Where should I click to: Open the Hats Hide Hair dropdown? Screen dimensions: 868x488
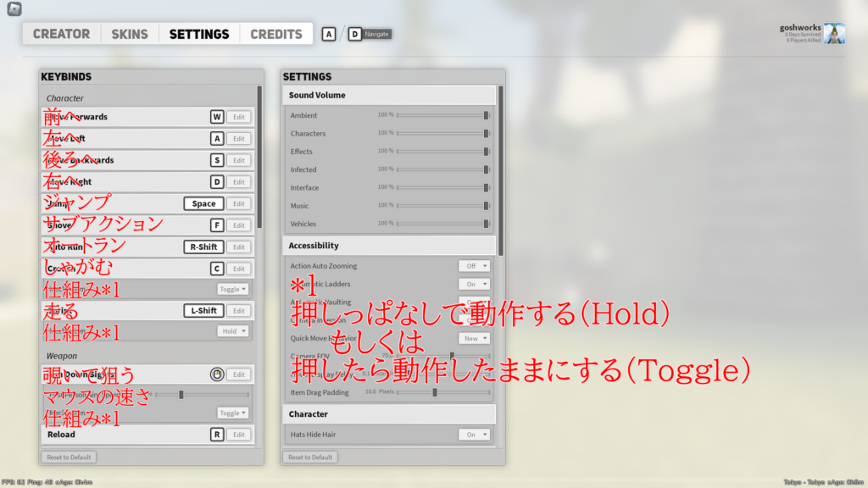click(474, 435)
